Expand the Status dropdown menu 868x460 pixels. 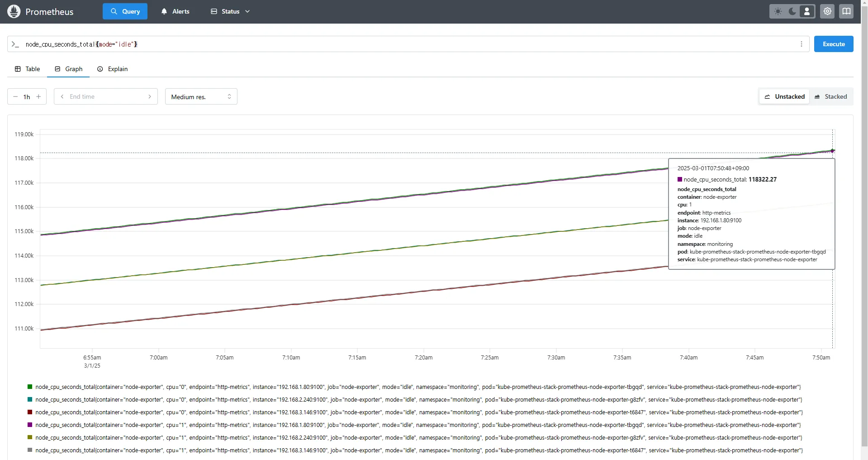coord(230,11)
